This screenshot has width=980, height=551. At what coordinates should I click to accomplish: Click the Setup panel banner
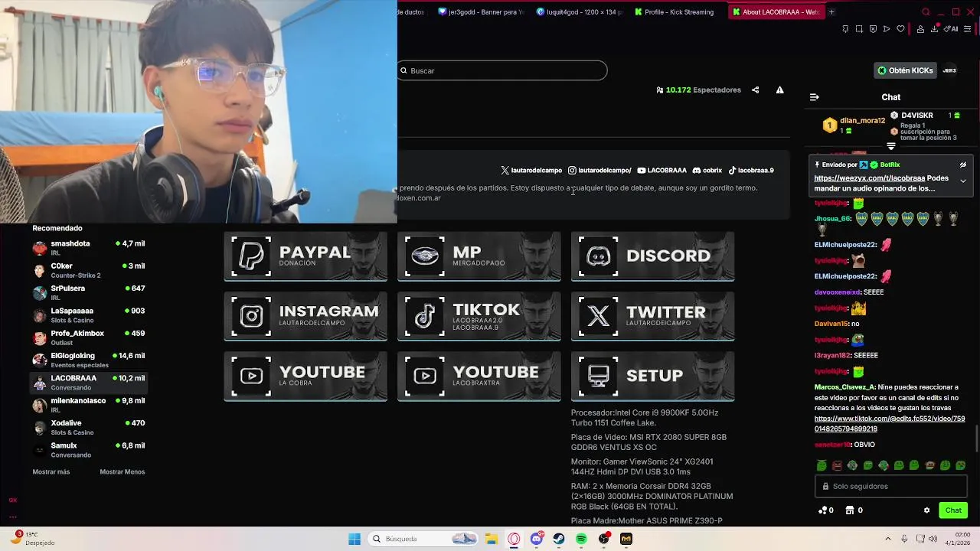pyautogui.click(x=653, y=376)
